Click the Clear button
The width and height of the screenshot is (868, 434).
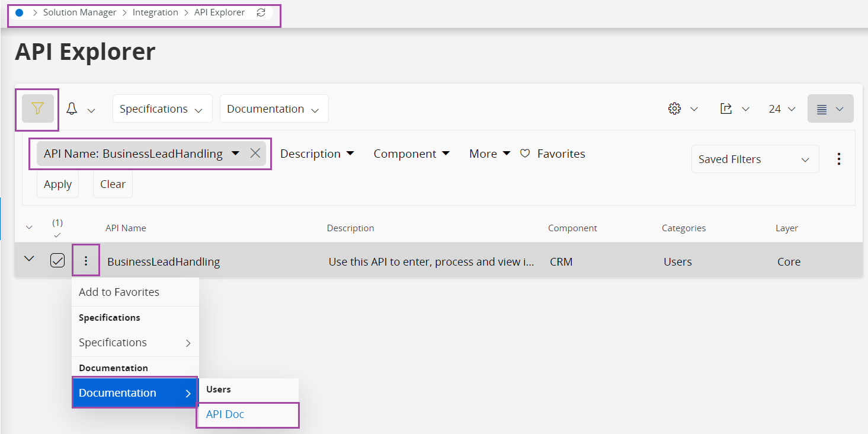112,184
